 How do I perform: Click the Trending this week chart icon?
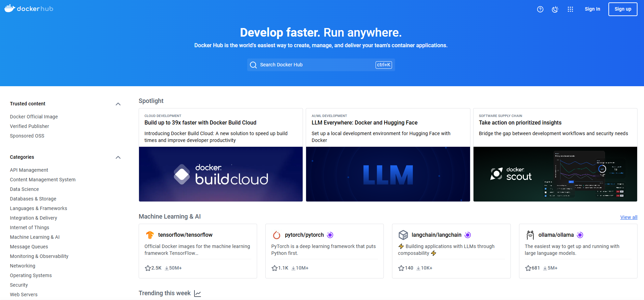click(x=198, y=294)
